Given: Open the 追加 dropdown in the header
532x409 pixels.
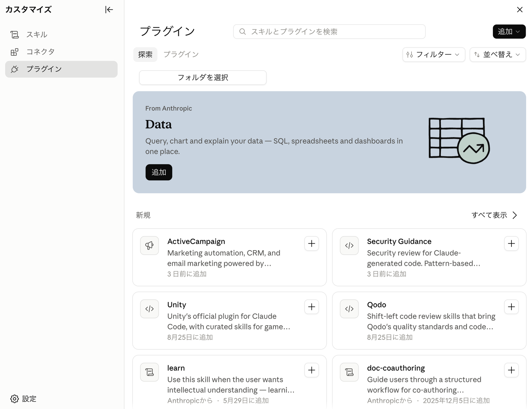Looking at the screenshot, I should coord(509,32).
